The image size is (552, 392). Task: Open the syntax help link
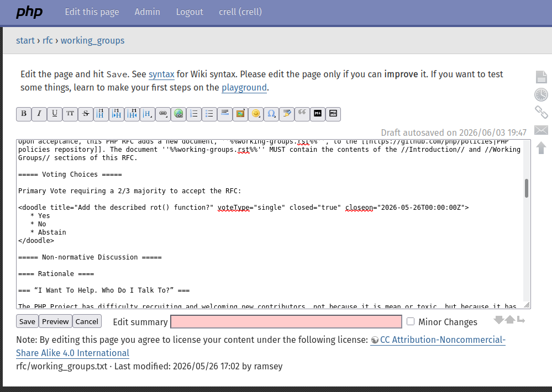pos(161,74)
